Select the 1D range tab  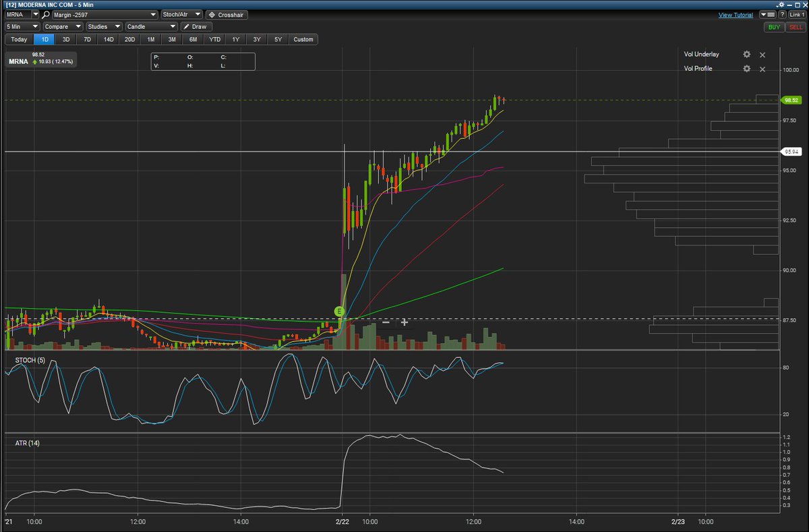coord(44,39)
